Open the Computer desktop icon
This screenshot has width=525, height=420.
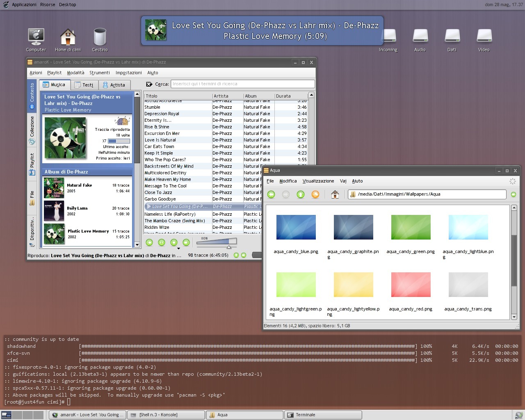(36, 40)
